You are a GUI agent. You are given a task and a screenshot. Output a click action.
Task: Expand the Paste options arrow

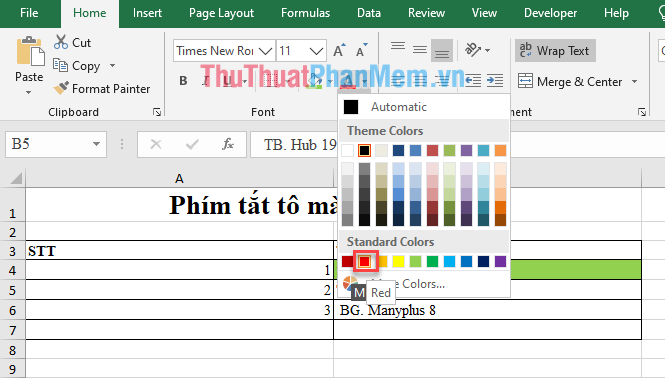pyautogui.click(x=29, y=92)
